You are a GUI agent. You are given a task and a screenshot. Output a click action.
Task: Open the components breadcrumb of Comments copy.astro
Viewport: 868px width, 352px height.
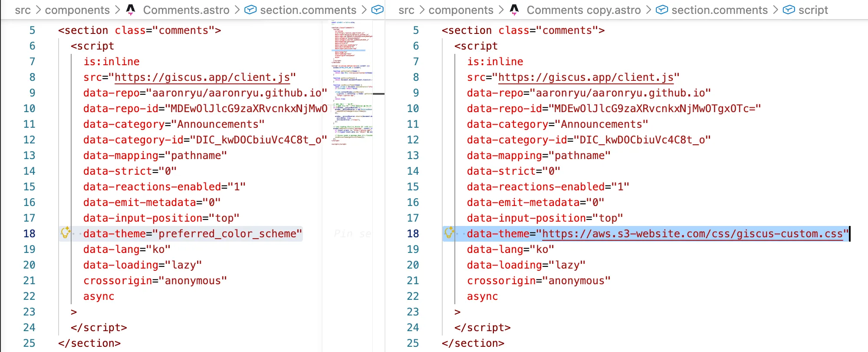pos(461,10)
